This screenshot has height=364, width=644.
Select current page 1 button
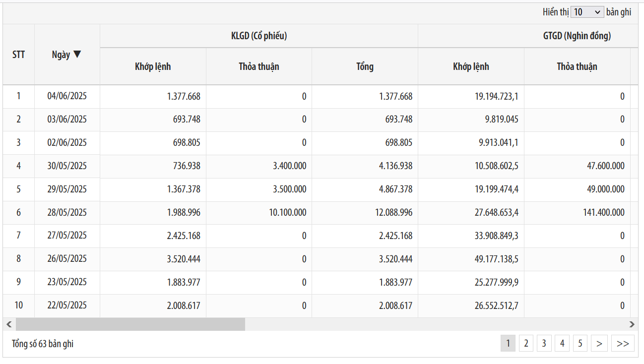pos(508,343)
